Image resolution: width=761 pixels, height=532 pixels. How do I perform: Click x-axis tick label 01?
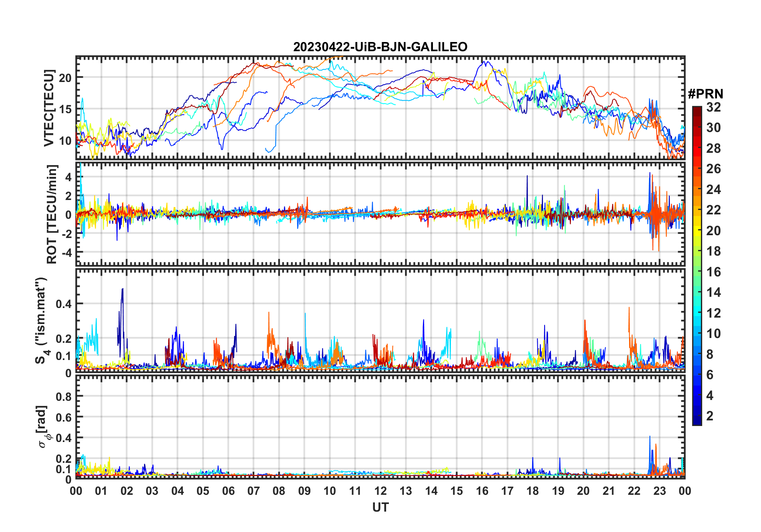(101, 491)
